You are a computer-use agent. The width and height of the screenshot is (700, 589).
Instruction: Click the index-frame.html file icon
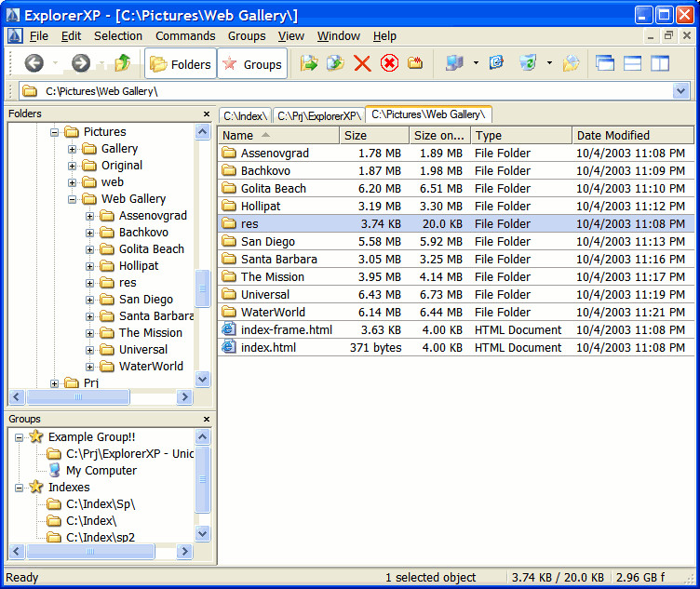coord(229,329)
